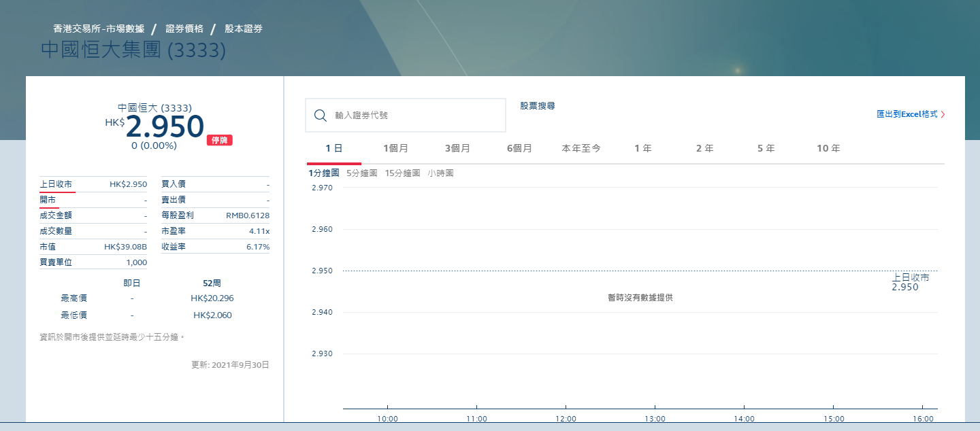Image resolution: width=980 pixels, height=431 pixels.
Task: Select the 1日 time range tab
Action: click(x=333, y=148)
